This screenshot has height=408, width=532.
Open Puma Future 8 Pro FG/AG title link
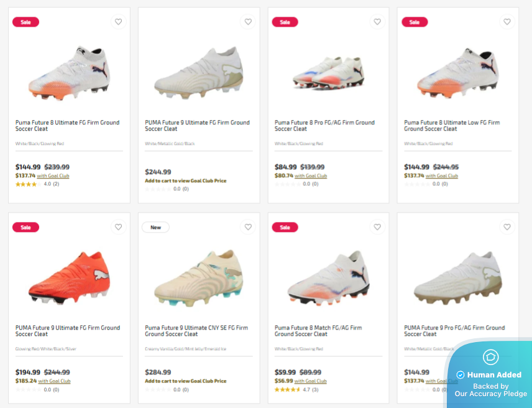324,126
